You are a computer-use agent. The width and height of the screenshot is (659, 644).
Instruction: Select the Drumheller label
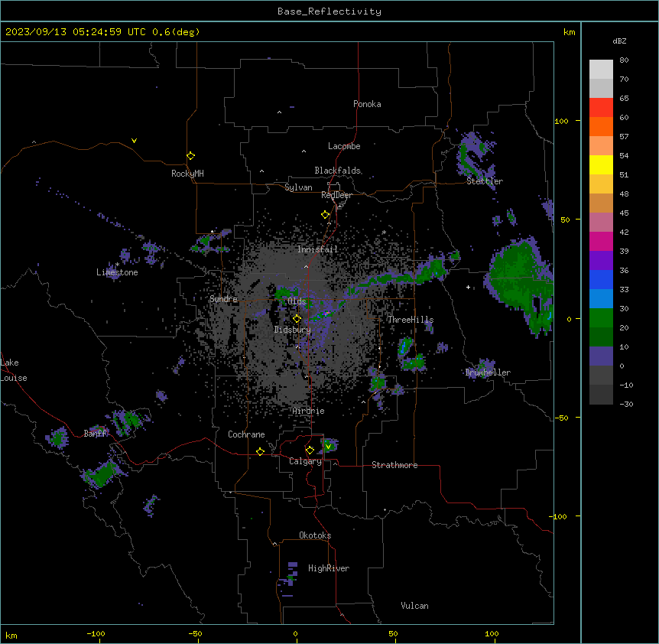488,372
